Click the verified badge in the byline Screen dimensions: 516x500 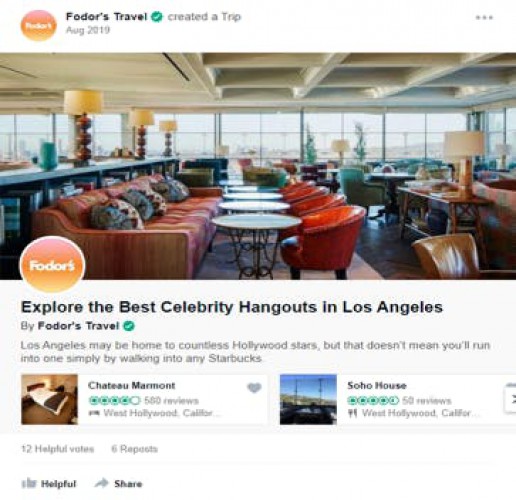(x=129, y=326)
